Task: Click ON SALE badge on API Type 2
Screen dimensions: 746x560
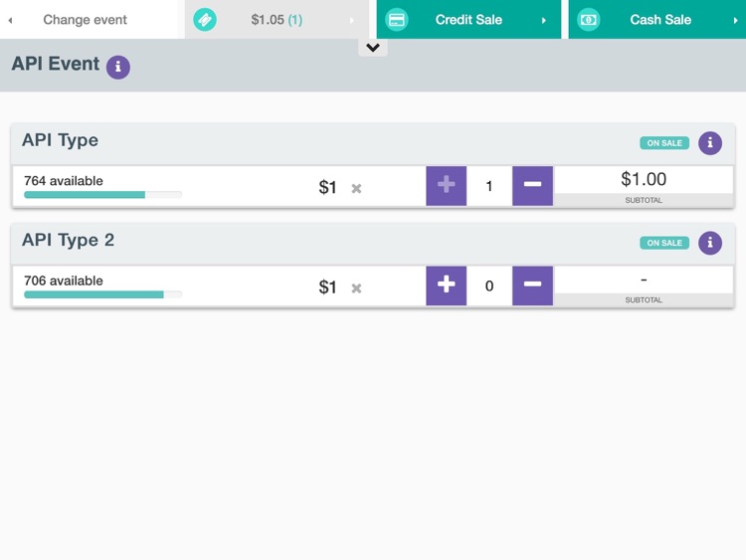Action: click(664, 243)
